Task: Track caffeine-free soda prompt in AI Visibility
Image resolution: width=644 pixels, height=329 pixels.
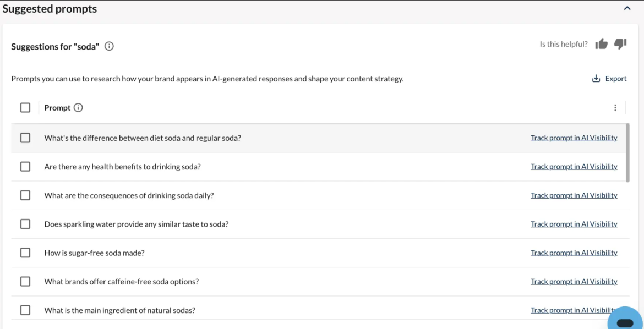Action: 574,282
